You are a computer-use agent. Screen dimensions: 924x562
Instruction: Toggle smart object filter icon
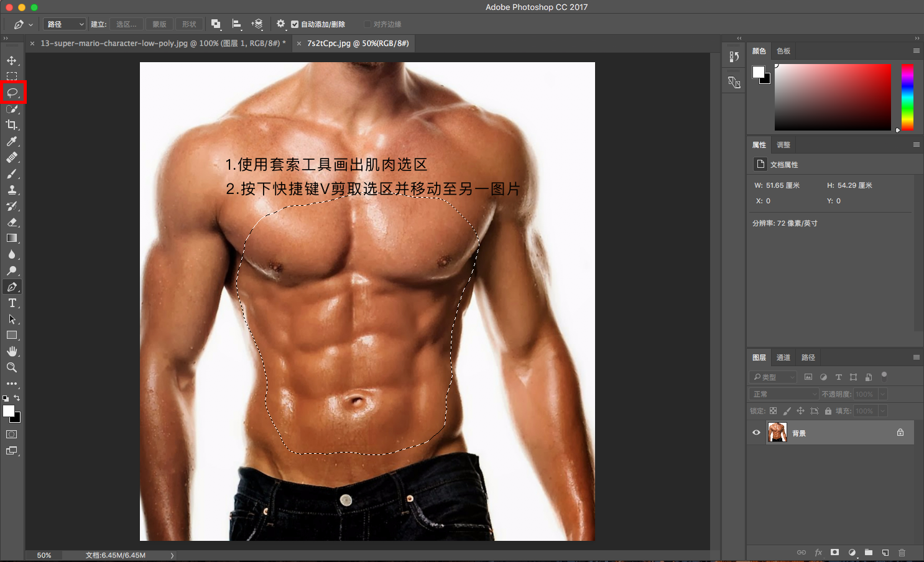click(869, 377)
